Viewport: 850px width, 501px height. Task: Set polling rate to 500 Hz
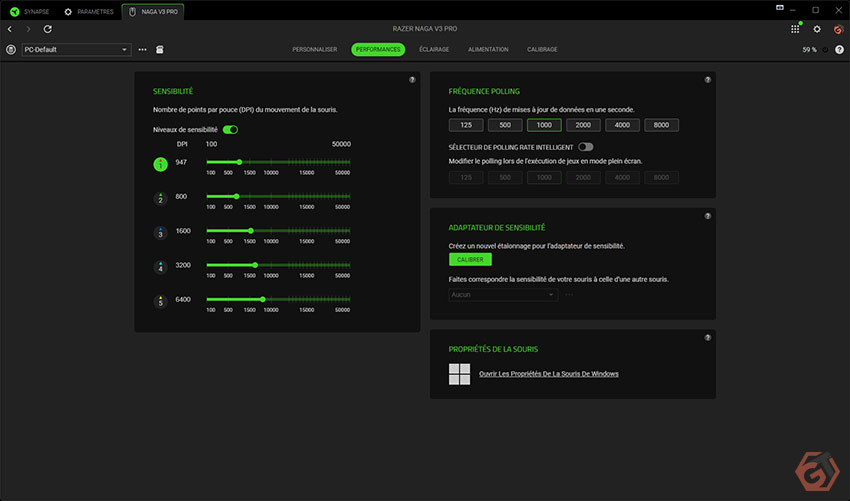coord(505,125)
